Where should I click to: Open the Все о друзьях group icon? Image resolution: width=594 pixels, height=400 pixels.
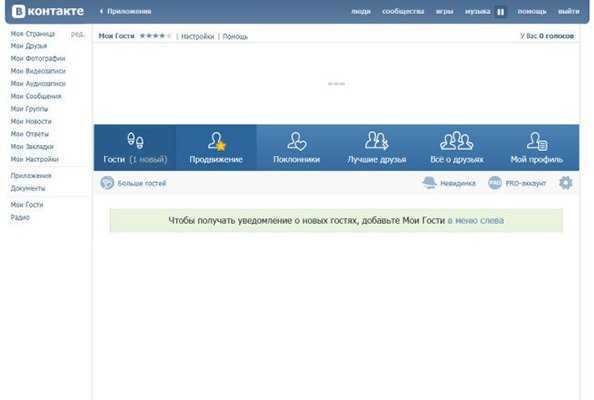(457, 148)
